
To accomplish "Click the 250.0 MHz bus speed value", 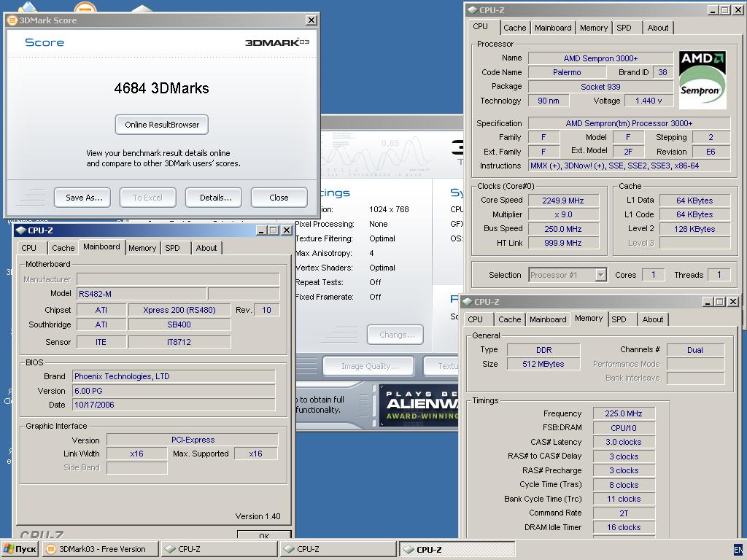I will tap(563, 229).
